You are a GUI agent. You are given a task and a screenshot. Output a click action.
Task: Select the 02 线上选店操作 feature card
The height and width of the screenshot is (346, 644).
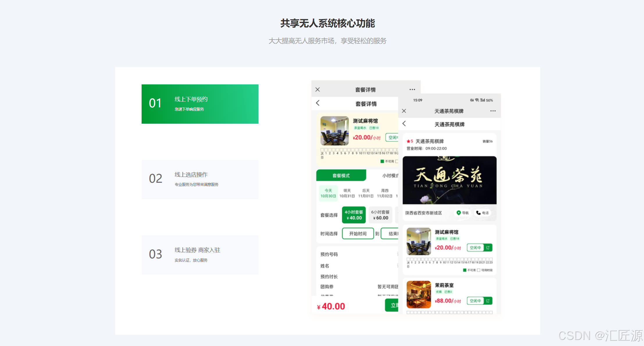pos(200,179)
